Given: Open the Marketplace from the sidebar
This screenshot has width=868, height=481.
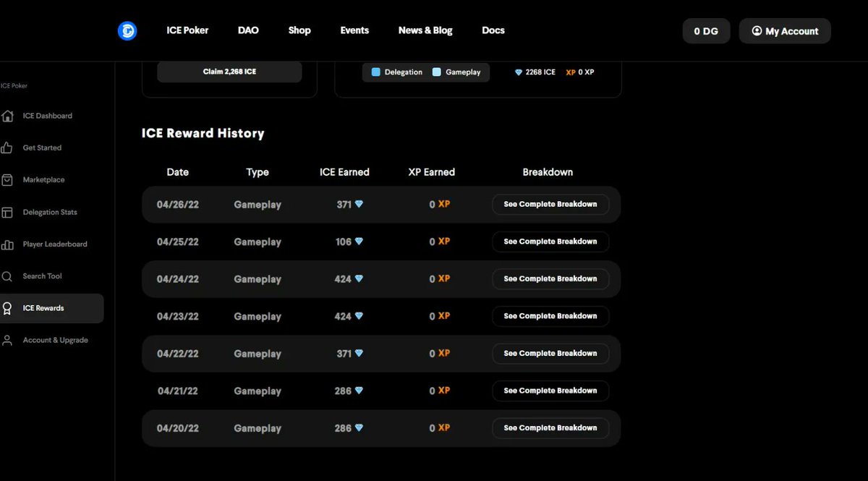Looking at the screenshot, I should (x=9, y=179).
